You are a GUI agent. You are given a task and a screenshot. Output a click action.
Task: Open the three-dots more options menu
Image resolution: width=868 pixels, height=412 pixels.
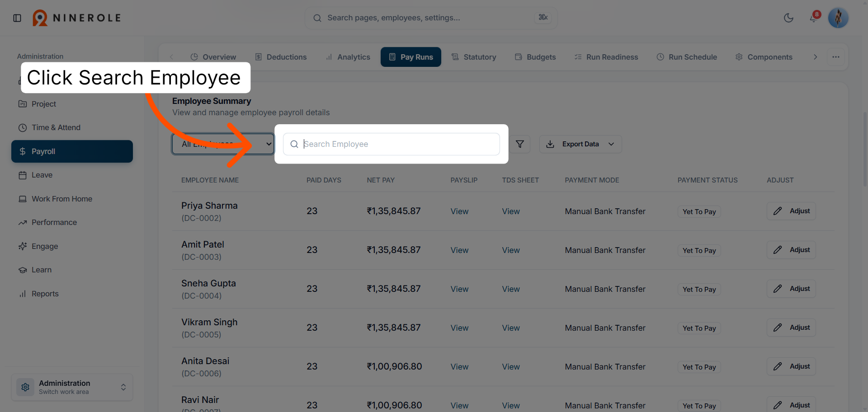point(836,57)
